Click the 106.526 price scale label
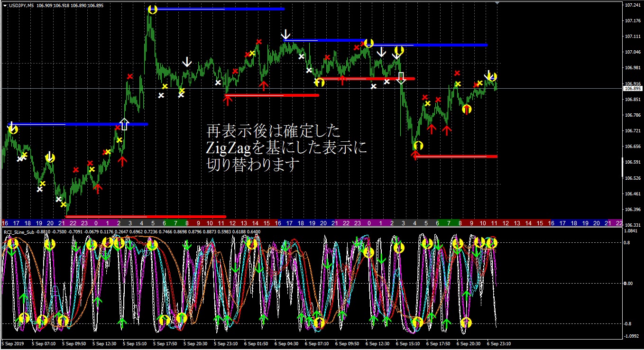The height and width of the screenshot is (350, 644). pos(632,178)
